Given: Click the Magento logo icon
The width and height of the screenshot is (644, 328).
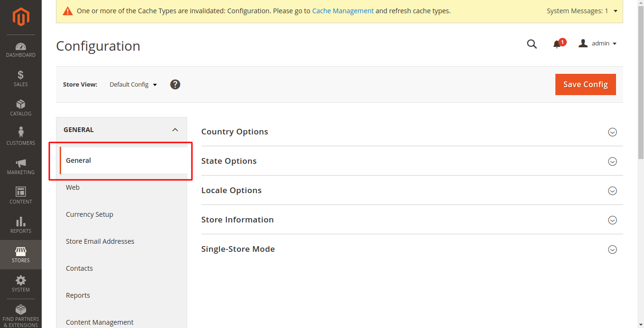Looking at the screenshot, I should [21, 17].
